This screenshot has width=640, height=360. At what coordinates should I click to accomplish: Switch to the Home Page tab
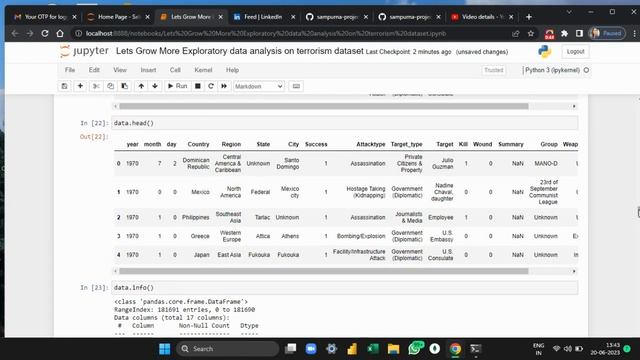point(118,17)
